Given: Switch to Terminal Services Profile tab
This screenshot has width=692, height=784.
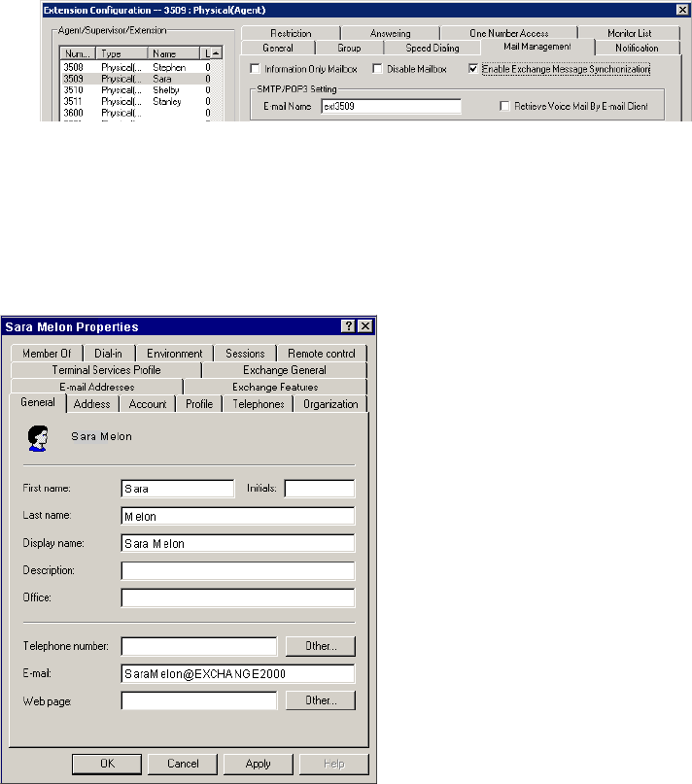Looking at the screenshot, I should (107, 370).
